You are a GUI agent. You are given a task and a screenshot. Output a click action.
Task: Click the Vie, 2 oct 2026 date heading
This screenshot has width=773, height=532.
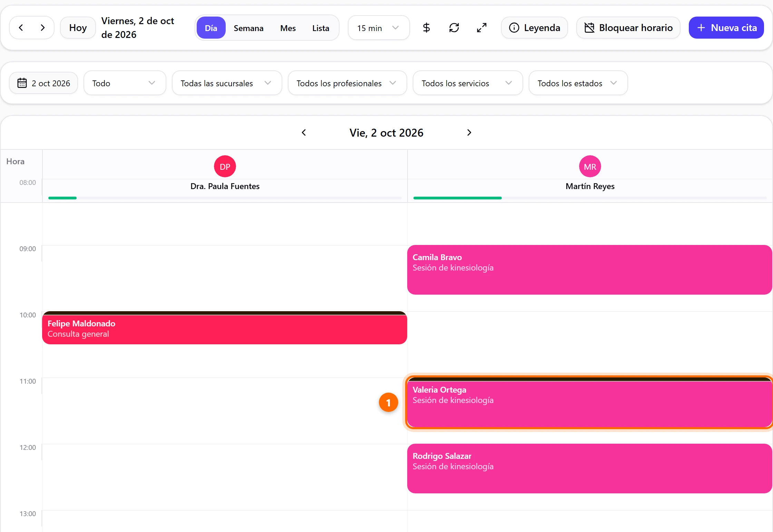[386, 133]
